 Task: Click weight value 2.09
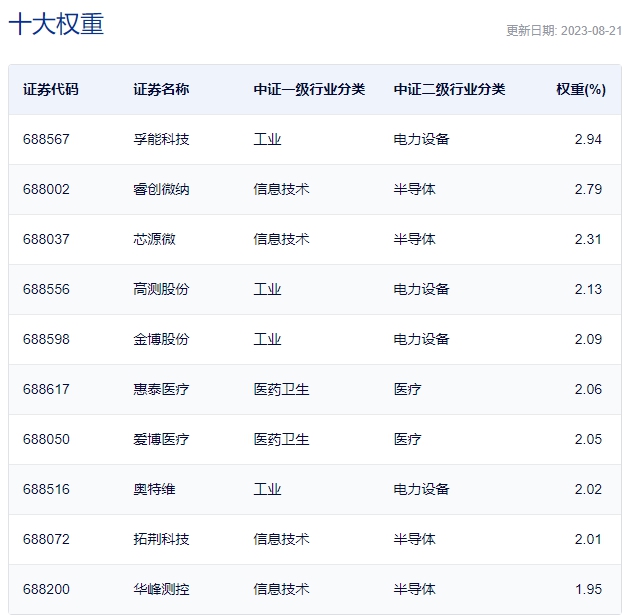click(x=588, y=340)
